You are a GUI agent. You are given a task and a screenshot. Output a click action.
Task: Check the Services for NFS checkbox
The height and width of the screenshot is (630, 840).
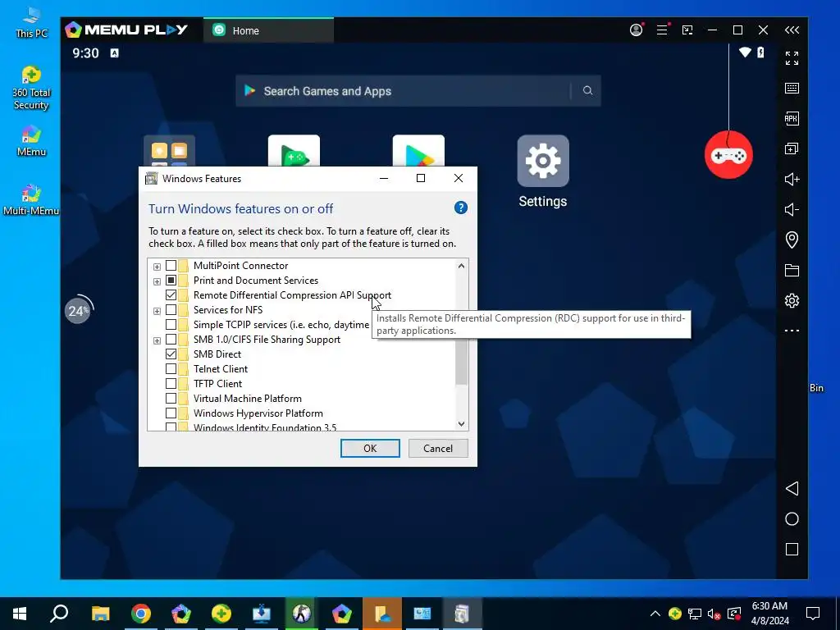[x=171, y=309]
